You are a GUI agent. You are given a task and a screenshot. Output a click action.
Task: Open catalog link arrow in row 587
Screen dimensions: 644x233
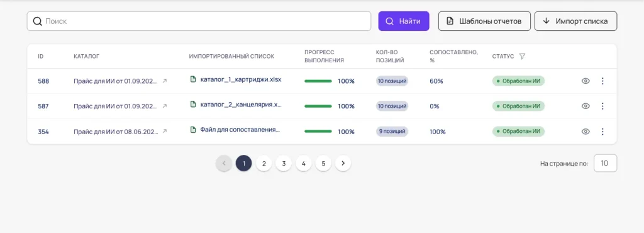point(165,106)
